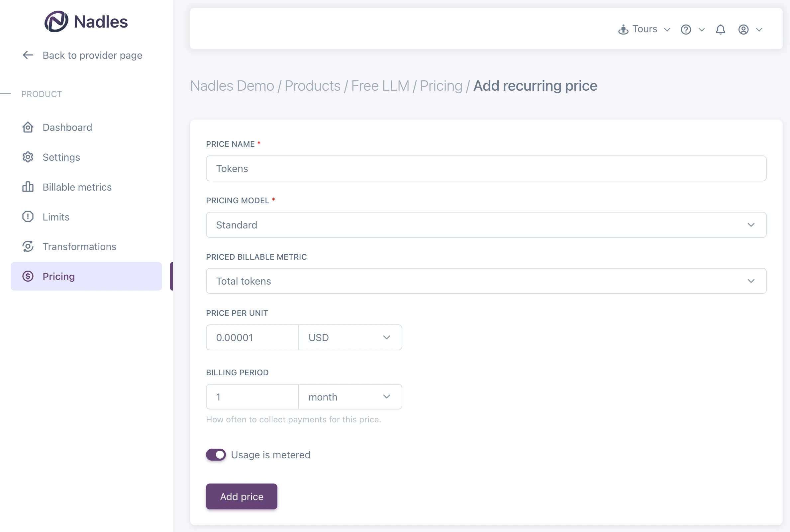Screen dimensions: 790x532
Task: Open the USD currency dropdown
Action: click(x=350, y=337)
